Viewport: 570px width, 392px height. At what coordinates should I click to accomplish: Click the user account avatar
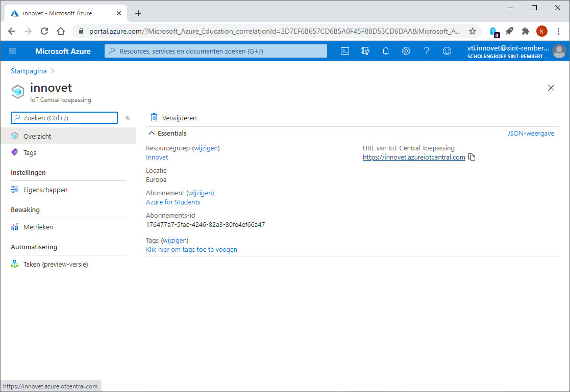[x=559, y=51]
